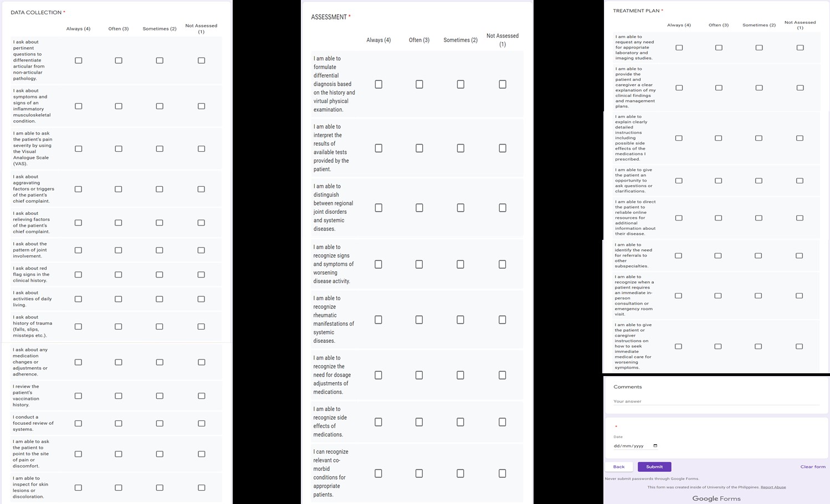Check Always (4) for requesting laboratory and imaging studies
Screen dimensions: 830x504
coord(679,48)
